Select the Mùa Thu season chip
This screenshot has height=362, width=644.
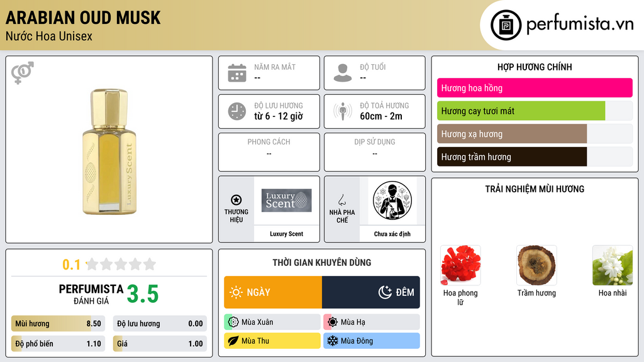[272, 341]
